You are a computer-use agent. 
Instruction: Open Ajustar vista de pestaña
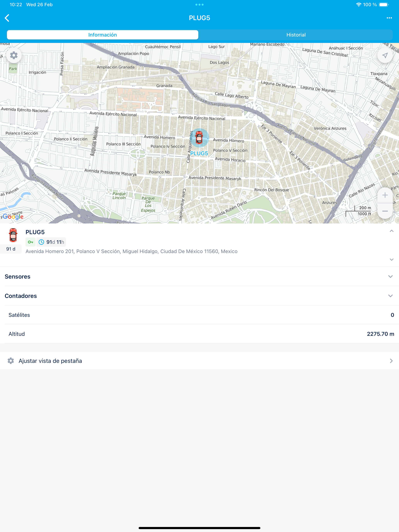click(x=199, y=361)
